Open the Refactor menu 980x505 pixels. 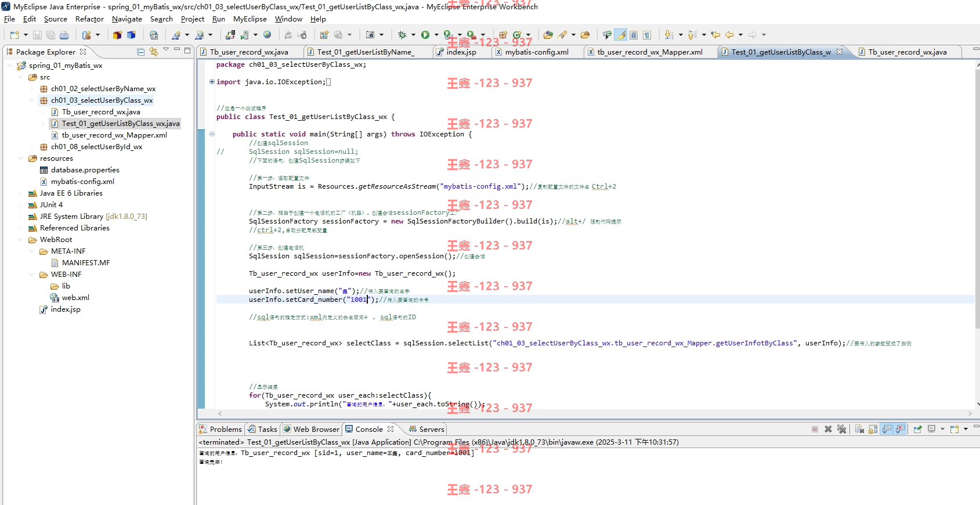89,19
